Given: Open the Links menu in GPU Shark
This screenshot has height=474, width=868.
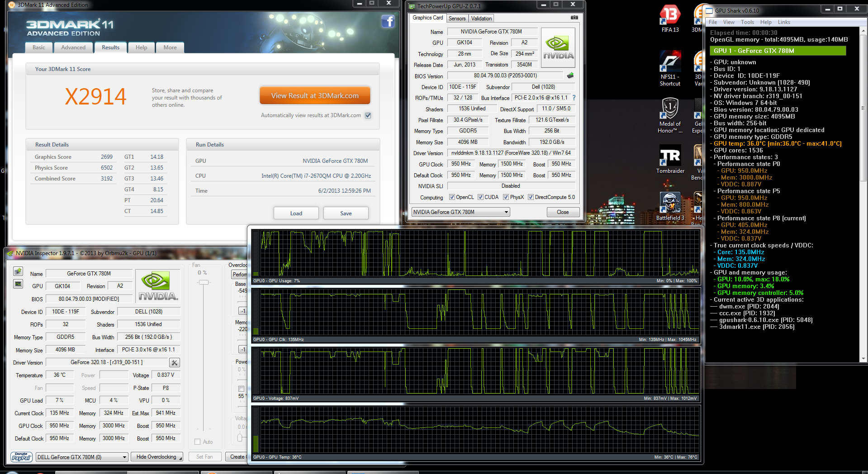Looking at the screenshot, I should [x=784, y=22].
